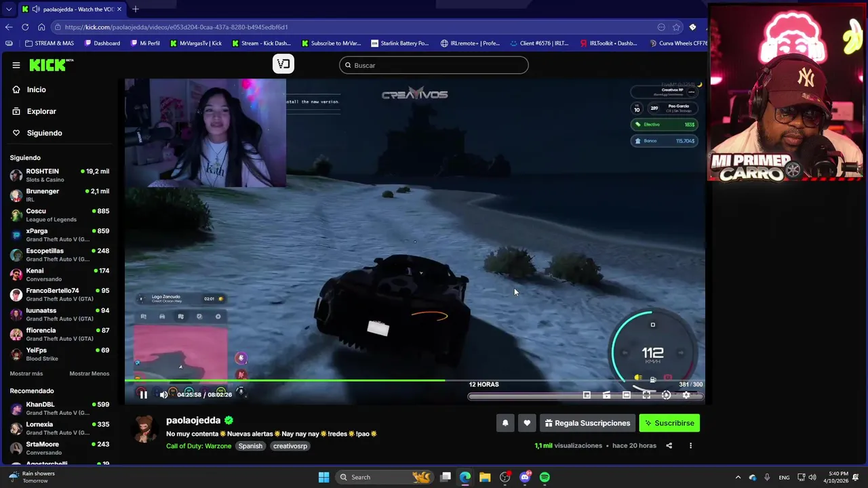Click the notification bell for paolaojedda
The width and height of the screenshot is (868, 488).
click(x=505, y=423)
